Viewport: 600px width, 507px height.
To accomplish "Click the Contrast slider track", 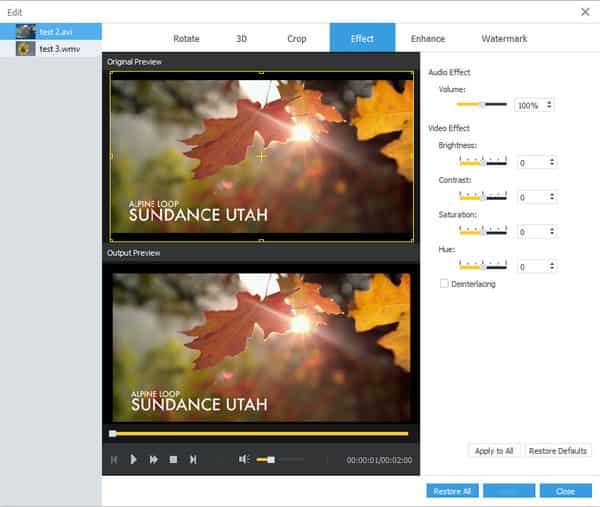I will [483, 196].
